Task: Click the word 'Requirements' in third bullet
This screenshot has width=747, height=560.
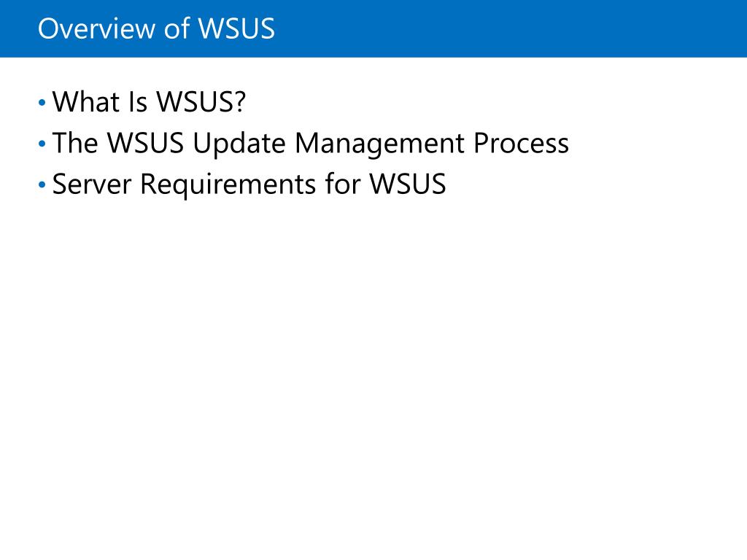Action: (x=228, y=184)
